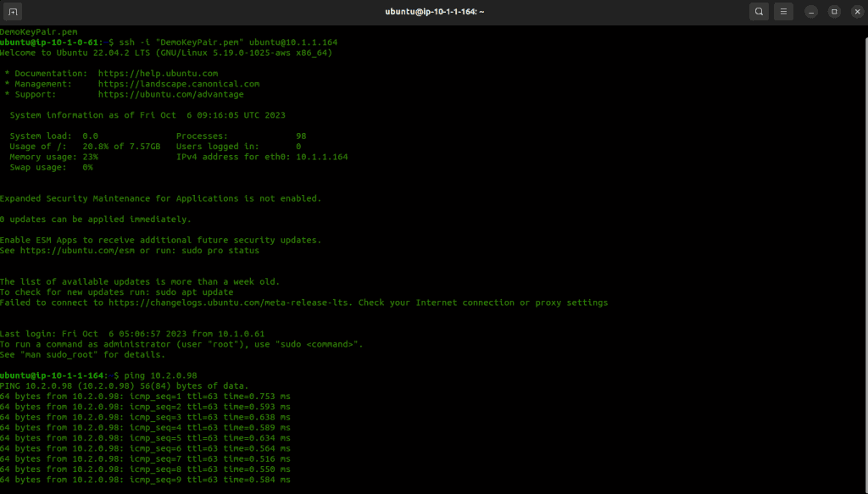The image size is (868, 494).
Task: Click the window title ubuntu@ip-10-1-1-164
Action: click(433, 11)
